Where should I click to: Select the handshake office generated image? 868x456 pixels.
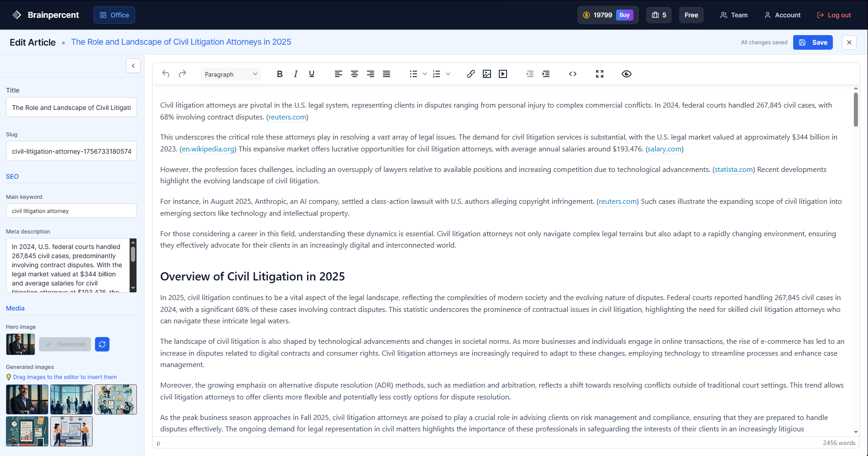click(x=71, y=399)
